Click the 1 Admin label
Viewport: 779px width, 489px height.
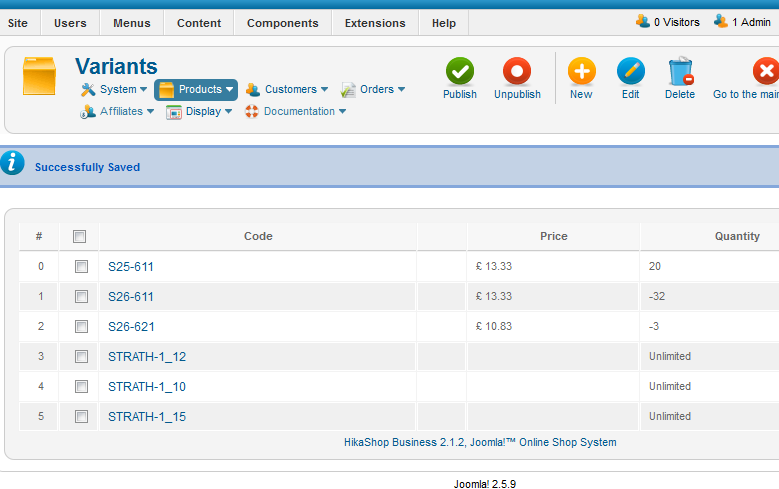(x=751, y=22)
